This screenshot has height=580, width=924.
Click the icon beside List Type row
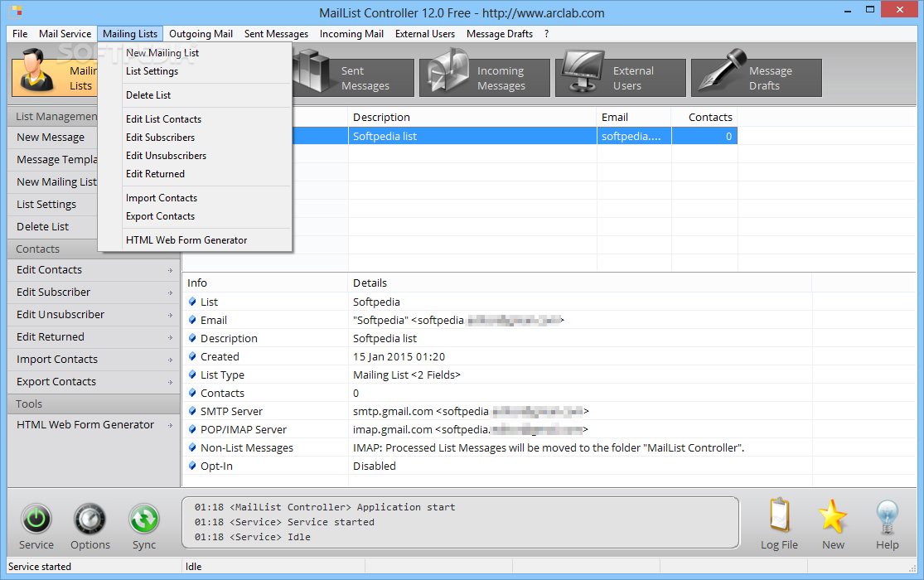click(192, 375)
